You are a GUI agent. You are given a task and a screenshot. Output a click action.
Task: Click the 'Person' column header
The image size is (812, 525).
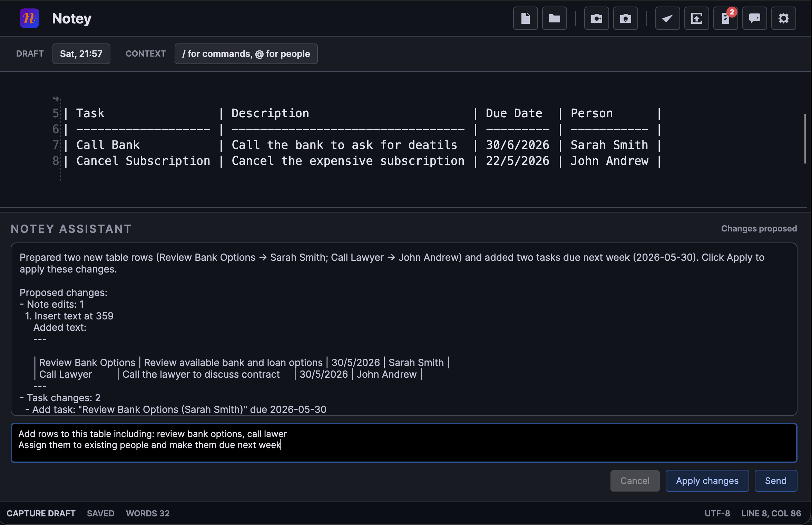[592, 113]
